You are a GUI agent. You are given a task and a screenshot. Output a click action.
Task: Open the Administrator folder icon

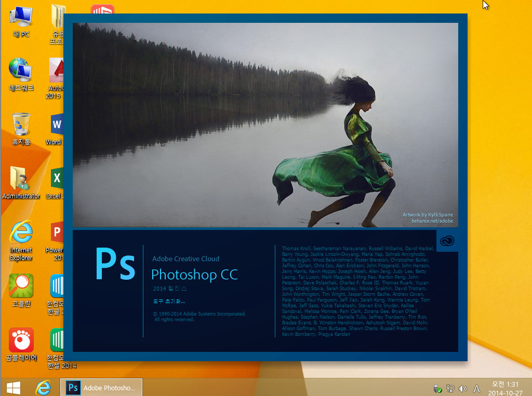21,183
